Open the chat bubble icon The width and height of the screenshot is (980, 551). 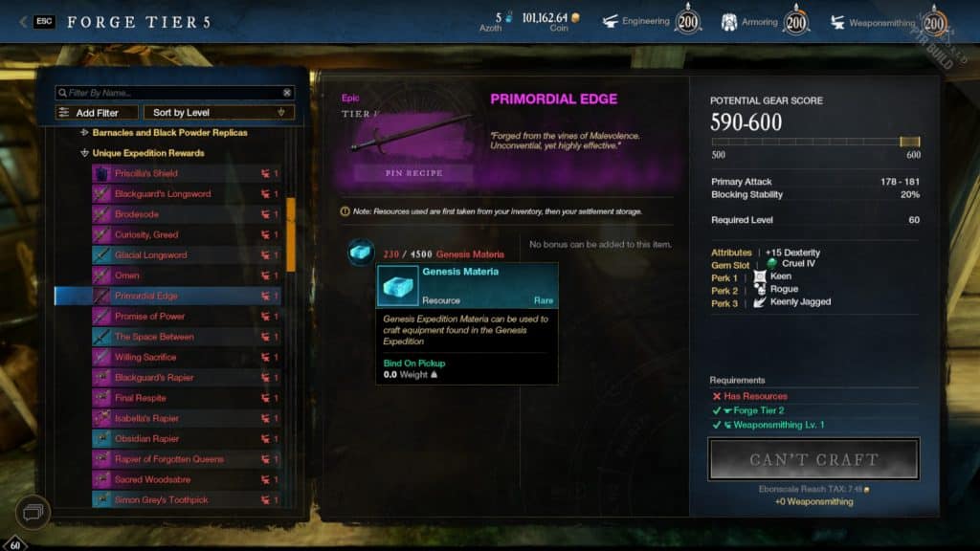tap(33, 513)
